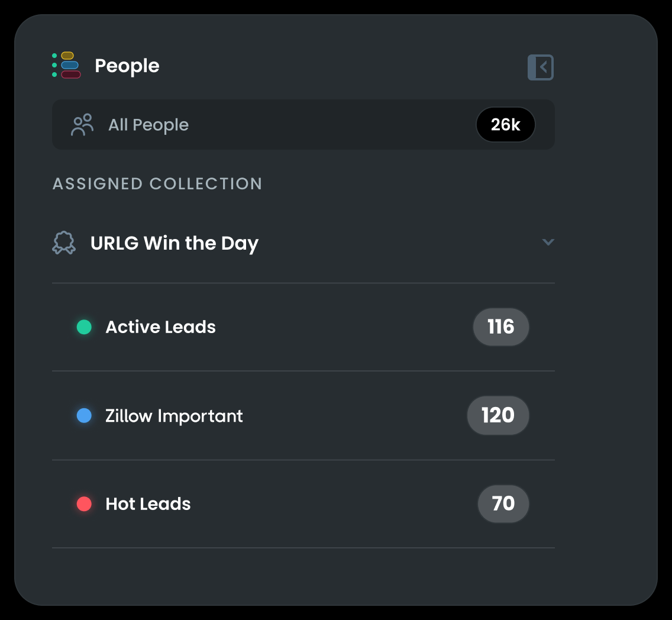Click the red status dot for Hot Leads
Screen dimensions: 672x620
(x=84, y=503)
